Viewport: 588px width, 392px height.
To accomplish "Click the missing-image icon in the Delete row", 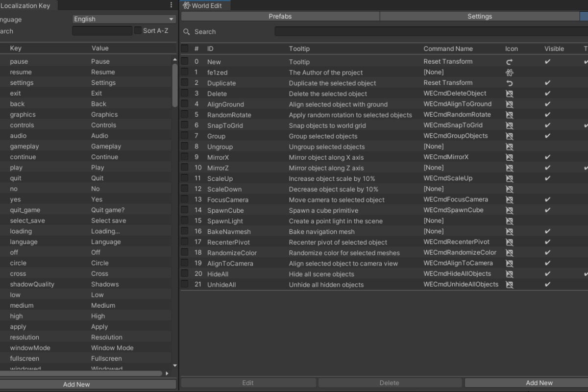I will click(509, 94).
